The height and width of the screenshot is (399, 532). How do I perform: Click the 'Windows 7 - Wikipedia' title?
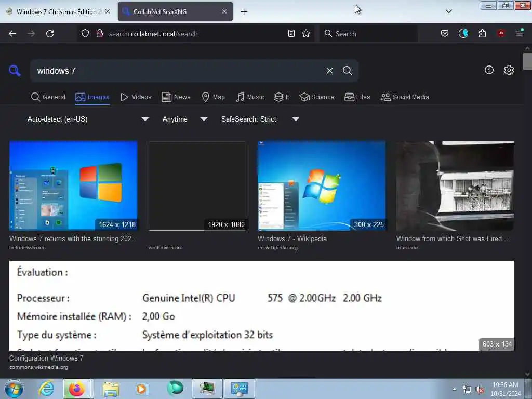pyautogui.click(x=292, y=238)
